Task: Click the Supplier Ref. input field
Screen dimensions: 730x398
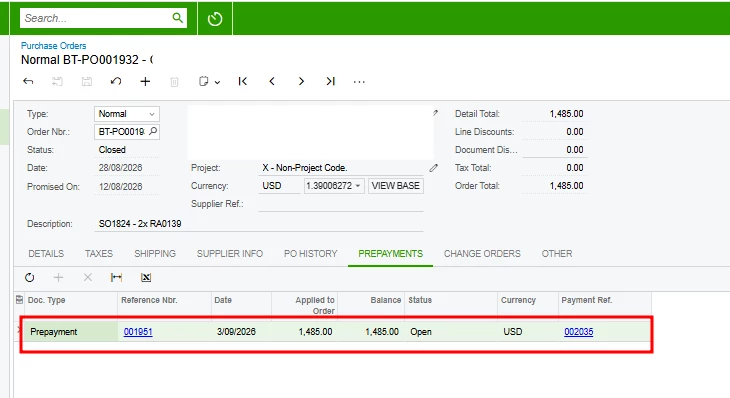Action: click(341, 204)
